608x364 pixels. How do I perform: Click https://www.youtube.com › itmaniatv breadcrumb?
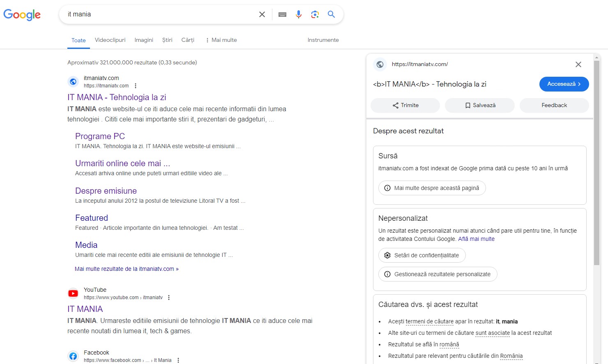123,298
